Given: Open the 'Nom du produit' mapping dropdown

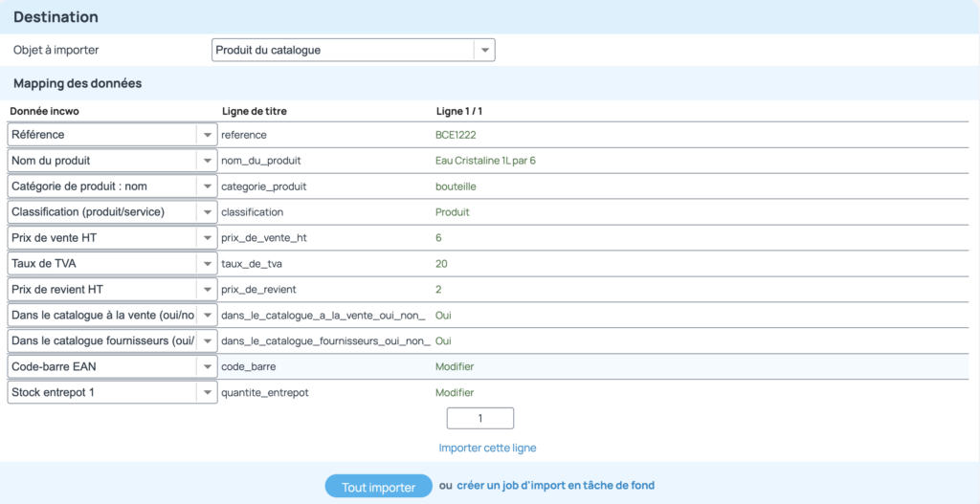Looking at the screenshot, I should tap(113, 161).
